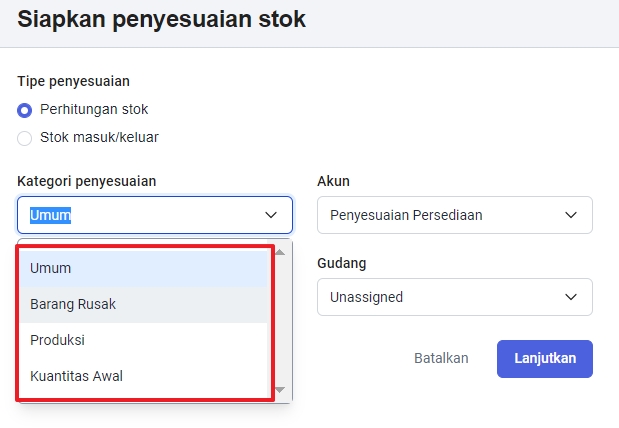Click the Akun field label
Image resolution: width=619 pixels, height=428 pixels.
click(x=333, y=181)
